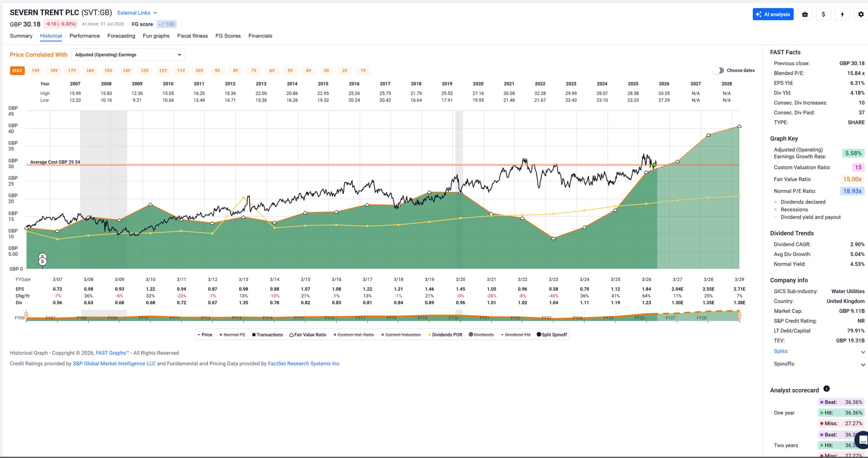This screenshot has width=868, height=458.
Task: Click the Market Cap value GBP 9.11B
Action: 852,311
